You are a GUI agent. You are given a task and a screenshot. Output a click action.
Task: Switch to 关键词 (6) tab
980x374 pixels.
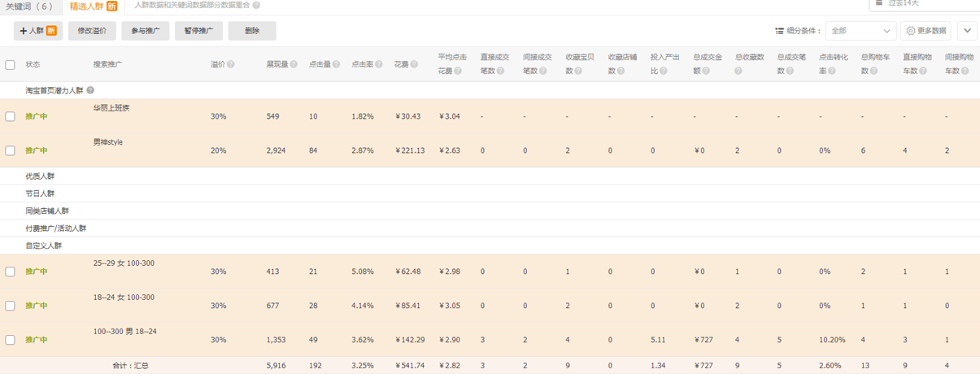pos(29,6)
